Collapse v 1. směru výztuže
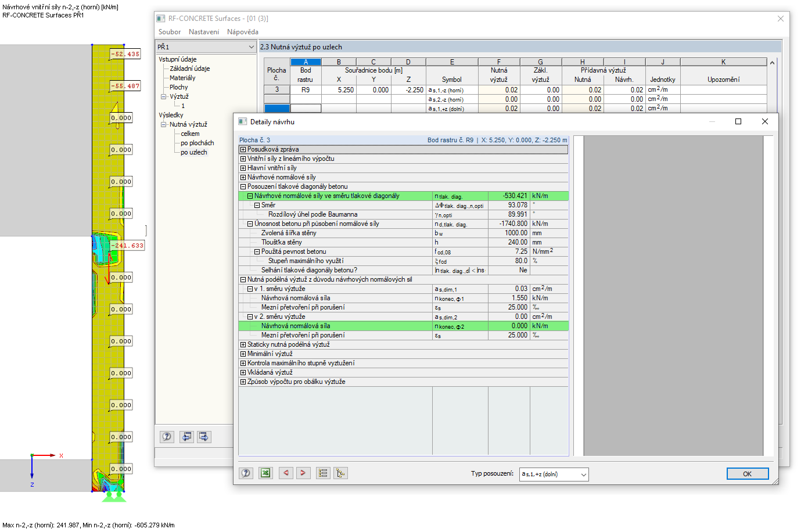 [x=250, y=289]
